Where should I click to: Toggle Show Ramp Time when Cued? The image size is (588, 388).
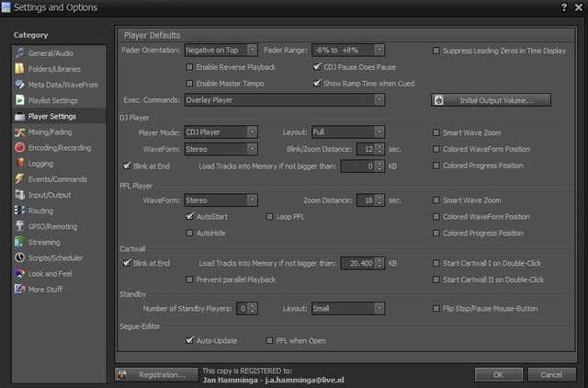(x=317, y=84)
